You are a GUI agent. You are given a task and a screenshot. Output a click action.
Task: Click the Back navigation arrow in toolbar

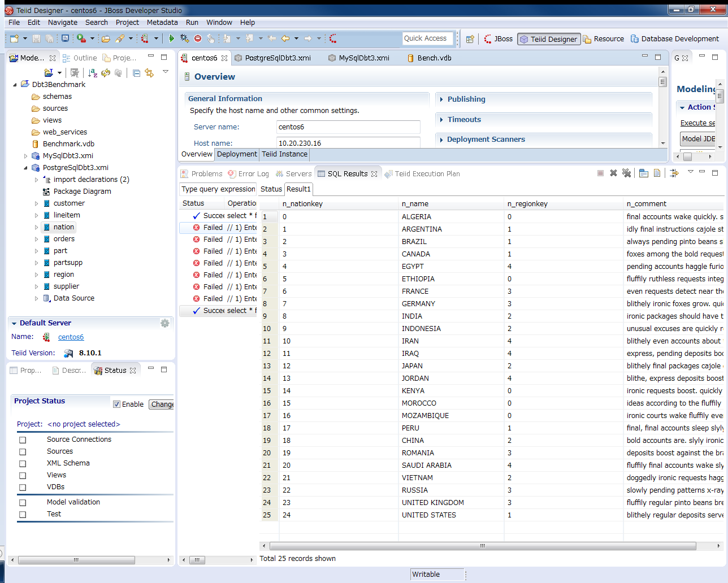click(x=285, y=38)
